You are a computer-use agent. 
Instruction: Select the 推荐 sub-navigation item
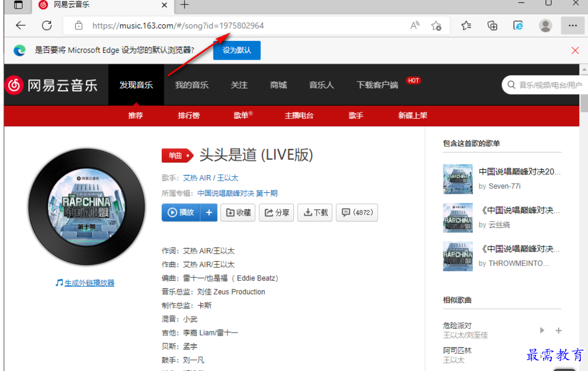pos(135,116)
